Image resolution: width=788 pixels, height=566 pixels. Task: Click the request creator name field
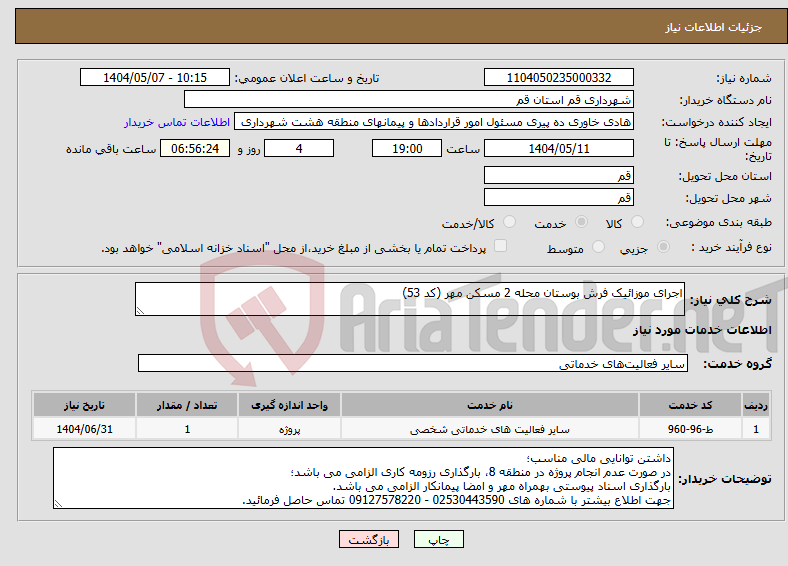[x=434, y=122]
